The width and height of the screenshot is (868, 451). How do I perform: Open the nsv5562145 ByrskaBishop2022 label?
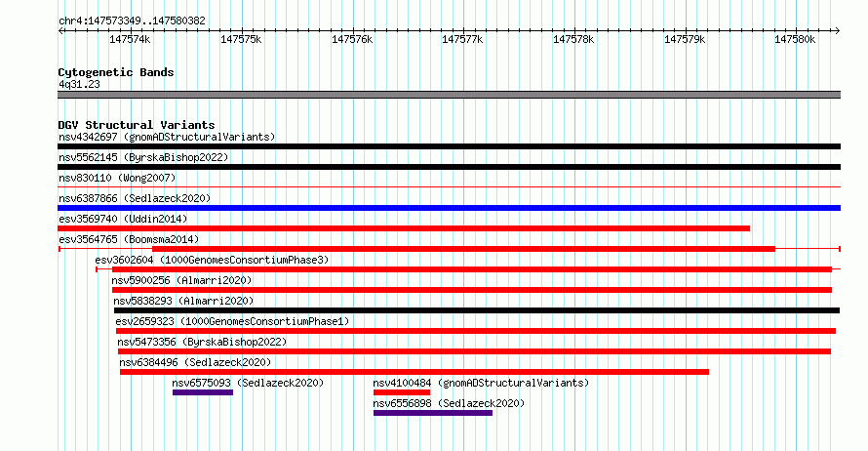click(x=143, y=157)
